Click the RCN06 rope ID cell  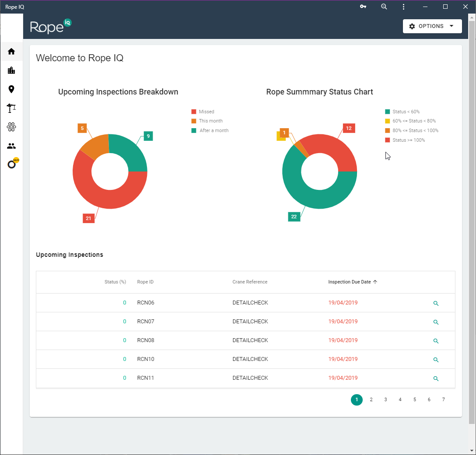pyautogui.click(x=146, y=303)
